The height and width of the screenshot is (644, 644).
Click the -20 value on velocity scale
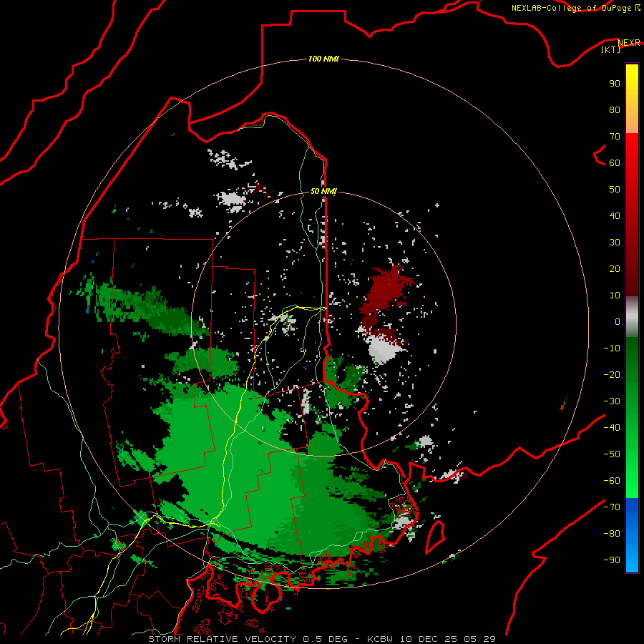pos(612,375)
